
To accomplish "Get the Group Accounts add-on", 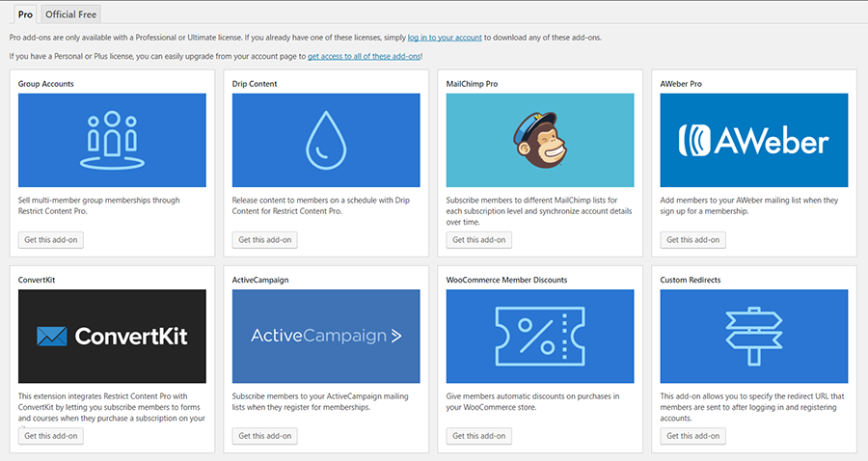I will click(x=51, y=240).
